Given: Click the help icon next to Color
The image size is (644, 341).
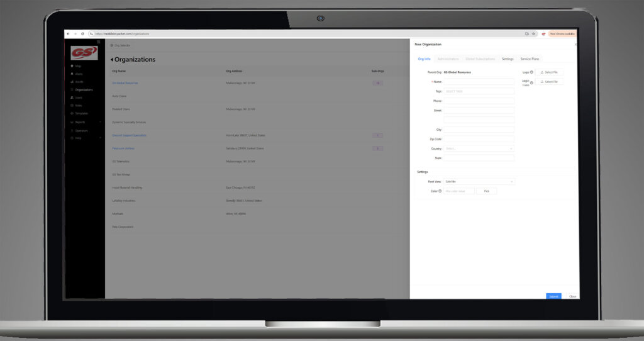Looking at the screenshot, I should (x=440, y=191).
